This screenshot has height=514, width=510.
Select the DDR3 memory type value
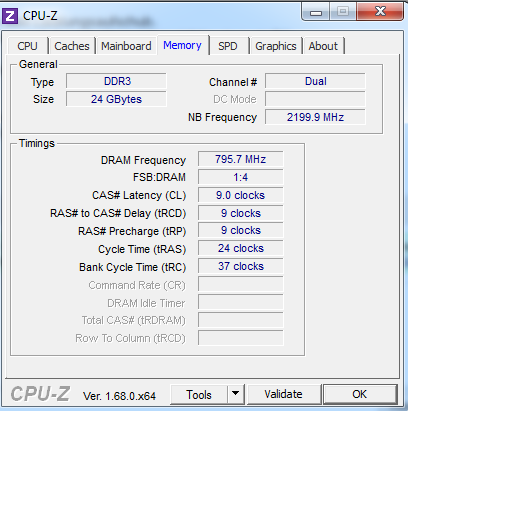pyautogui.click(x=116, y=81)
